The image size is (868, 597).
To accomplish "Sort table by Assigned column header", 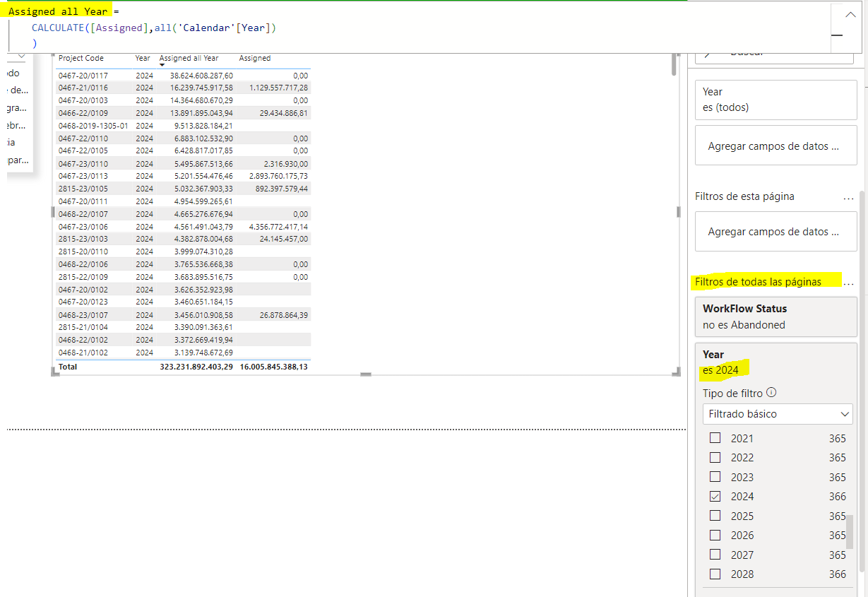I will coord(255,58).
